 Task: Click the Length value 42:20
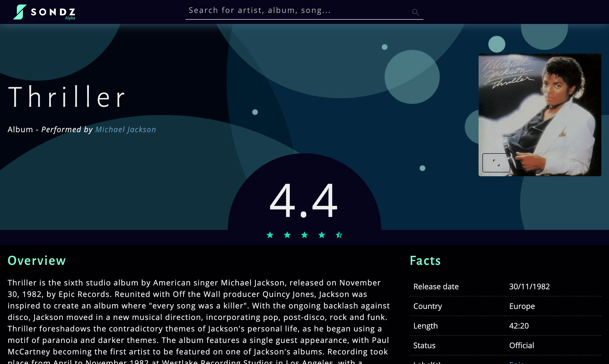(x=519, y=326)
